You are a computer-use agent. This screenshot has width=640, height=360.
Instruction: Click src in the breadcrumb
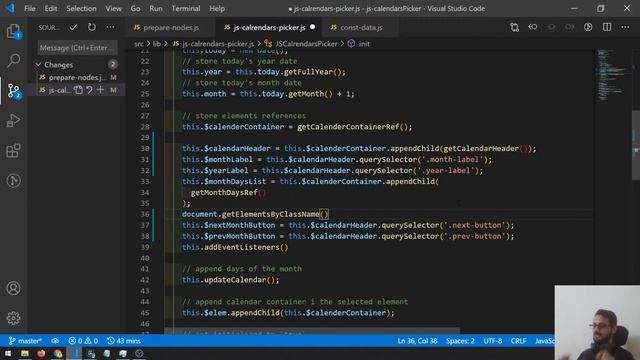click(x=139, y=44)
